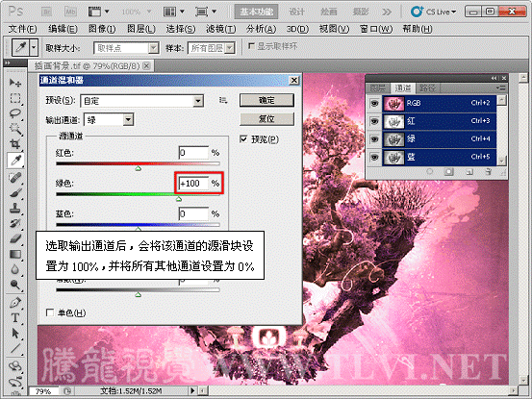Select the History Brush tool
Viewport: 532px width, 399px height.
click(x=15, y=223)
